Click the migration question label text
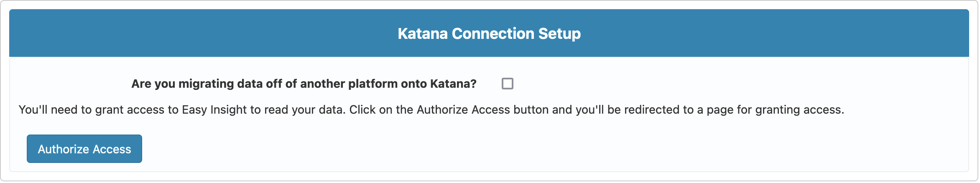The height and width of the screenshot is (183, 980). 304,84
